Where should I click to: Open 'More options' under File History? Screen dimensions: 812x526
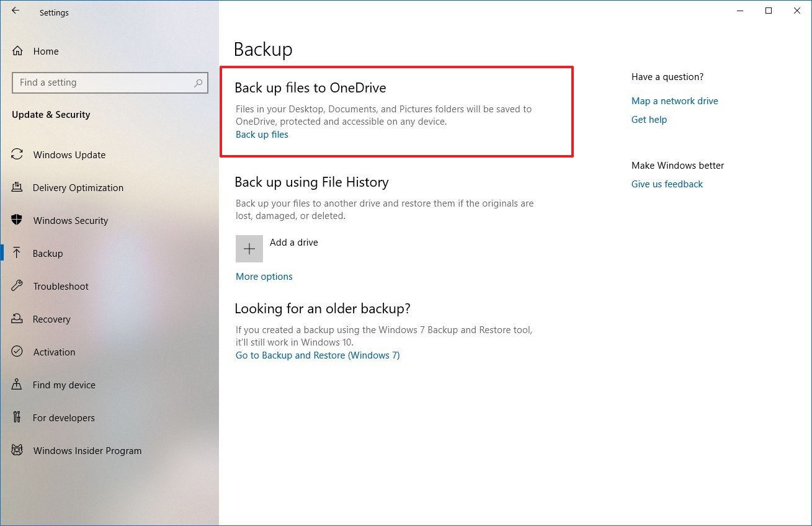pos(264,277)
